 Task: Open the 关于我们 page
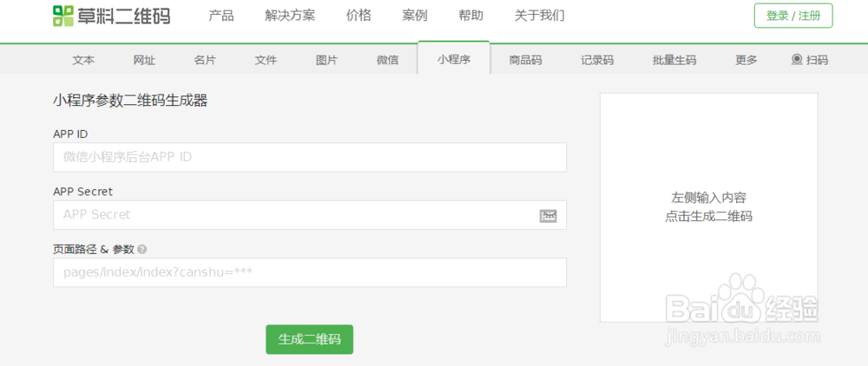coord(540,16)
